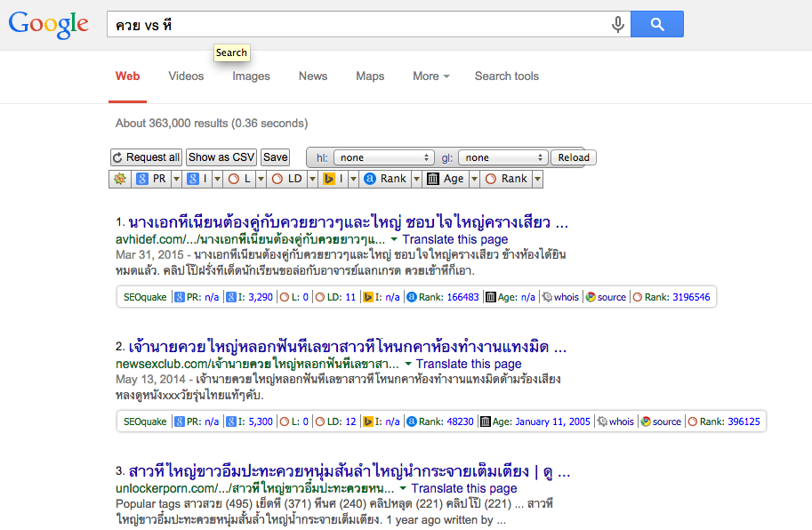Click the Google logo

click(48, 24)
